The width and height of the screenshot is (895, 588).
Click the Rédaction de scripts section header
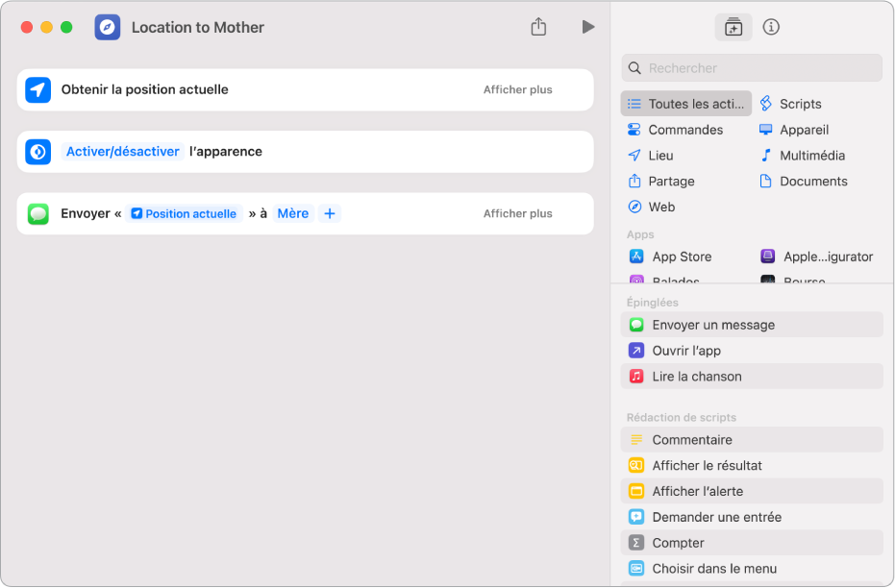(x=681, y=418)
